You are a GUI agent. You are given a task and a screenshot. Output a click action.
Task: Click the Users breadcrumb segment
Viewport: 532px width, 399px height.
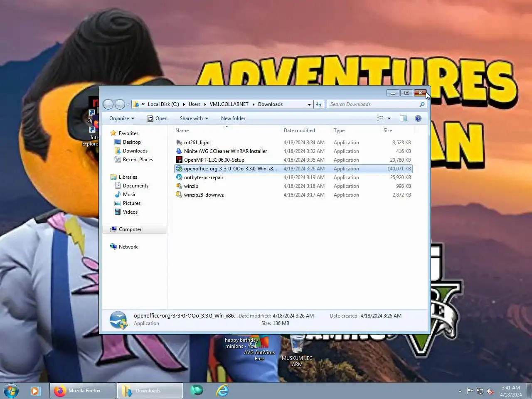194,104
